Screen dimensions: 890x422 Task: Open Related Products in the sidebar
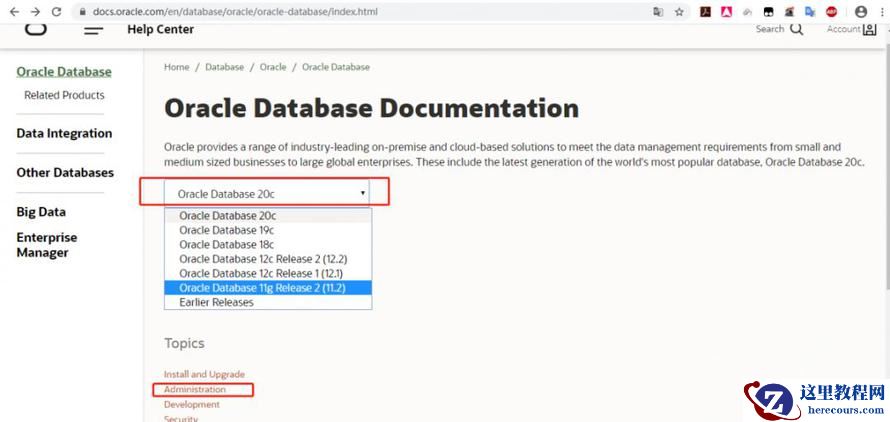pos(64,95)
